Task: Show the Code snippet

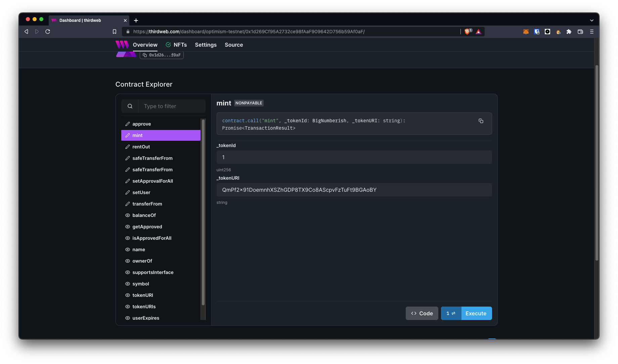Action: point(422,313)
